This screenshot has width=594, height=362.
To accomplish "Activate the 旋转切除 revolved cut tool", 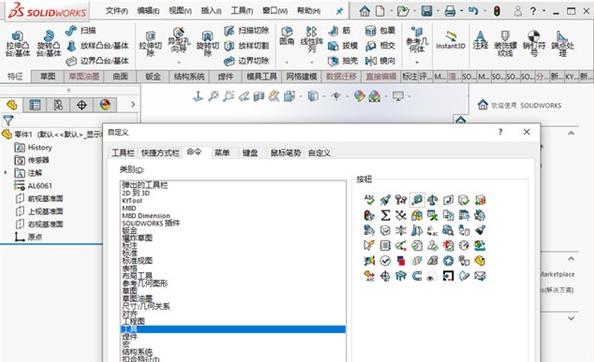I will 207,44.
